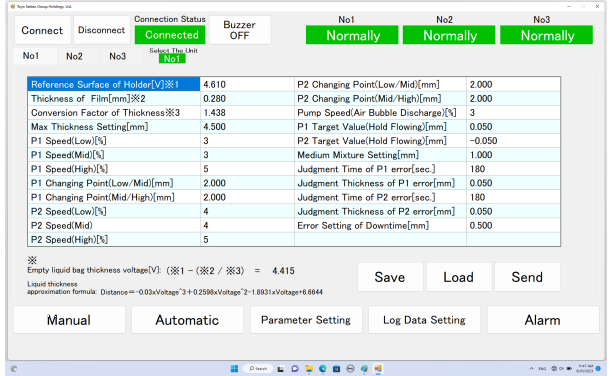Click P2 Changing Point(Mid/High) value cell
Screen dimensions: 612x376
pos(513,98)
